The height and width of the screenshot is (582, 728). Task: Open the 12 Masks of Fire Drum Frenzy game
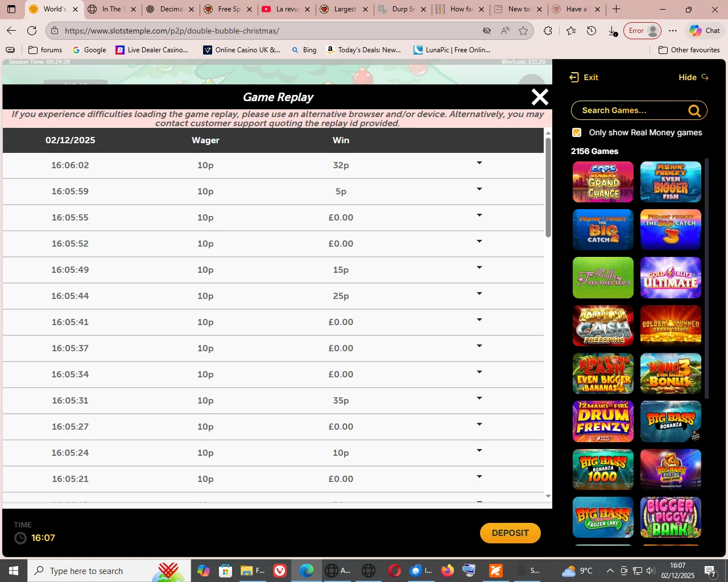click(x=603, y=422)
